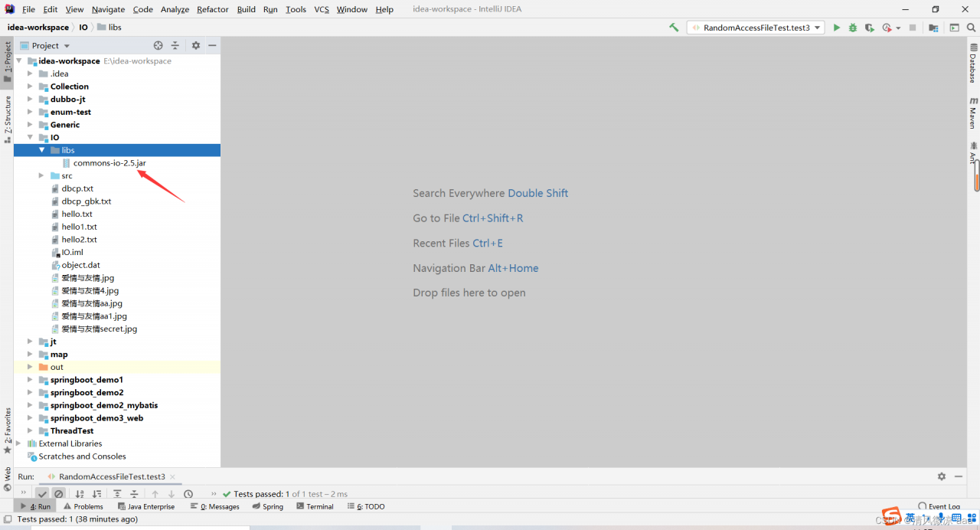This screenshot has width=980, height=530.
Task: Expand all test results
Action: pyautogui.click(x=117, y=494)
